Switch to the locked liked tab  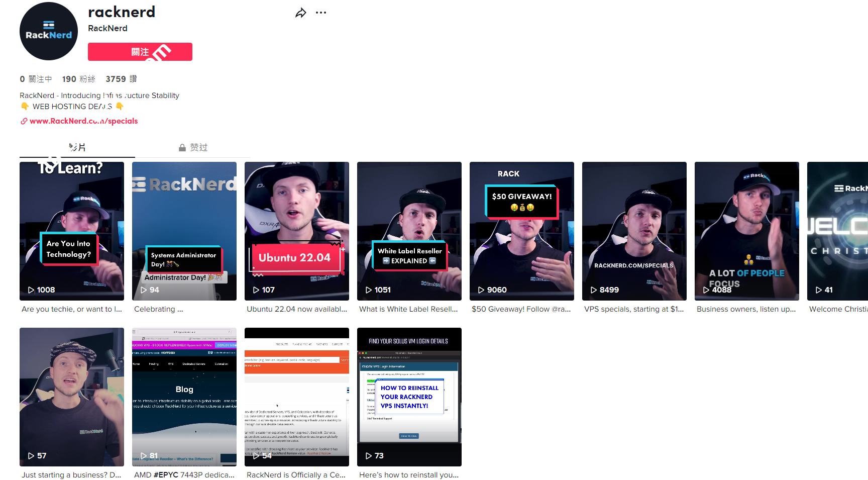(x=193, y=147)
